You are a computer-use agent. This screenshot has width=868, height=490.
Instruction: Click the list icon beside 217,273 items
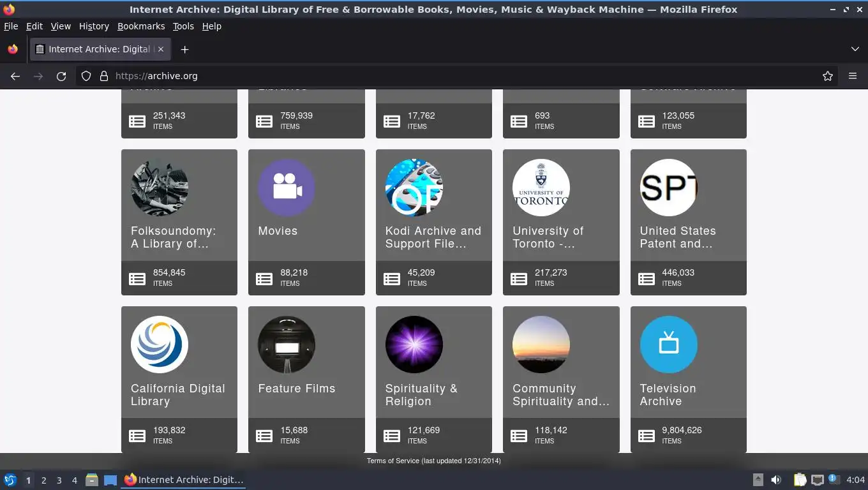pyautogui.click(x=519, y=279)
